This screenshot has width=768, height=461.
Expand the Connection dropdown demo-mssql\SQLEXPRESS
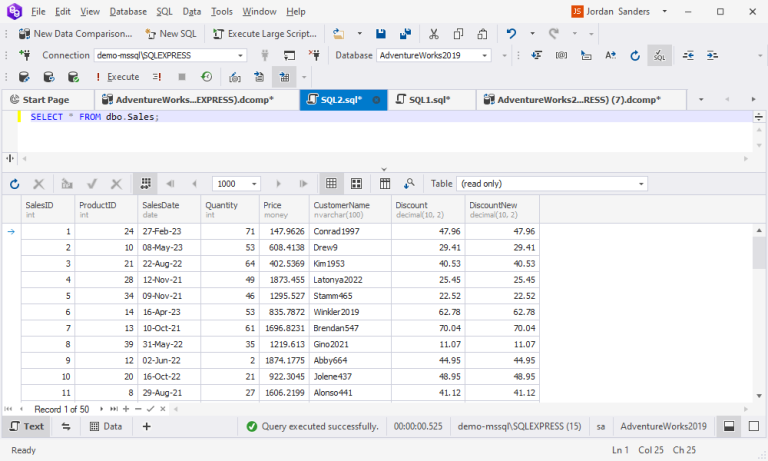click(240, 55)
